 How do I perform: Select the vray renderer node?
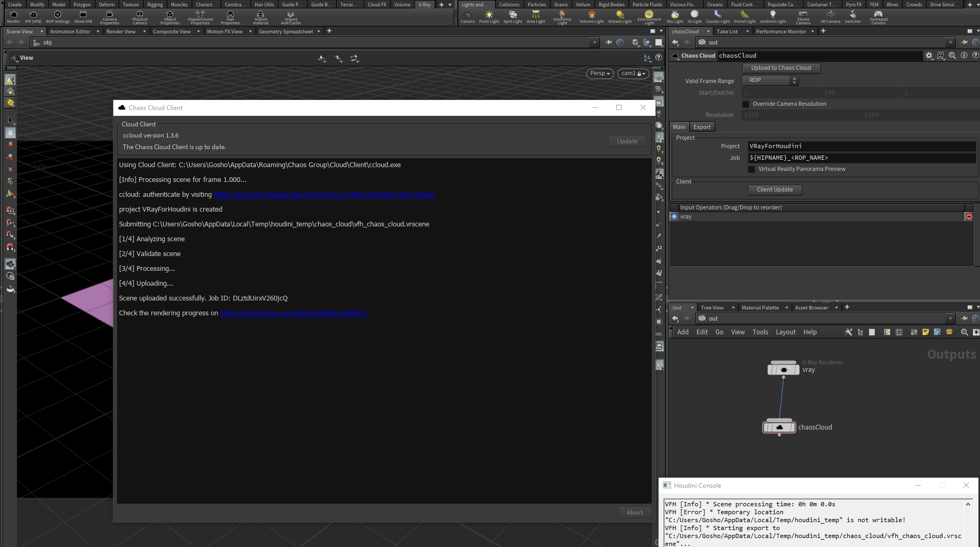(784, 369)
